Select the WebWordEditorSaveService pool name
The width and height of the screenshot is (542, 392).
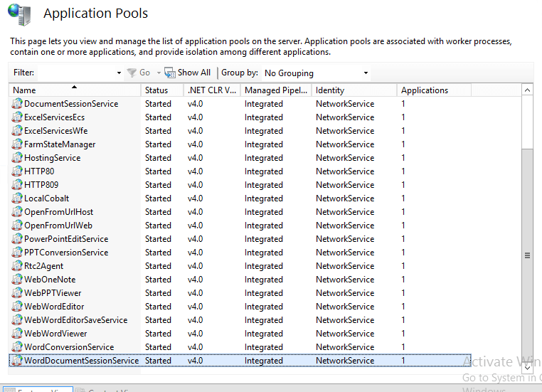[75, 319]
